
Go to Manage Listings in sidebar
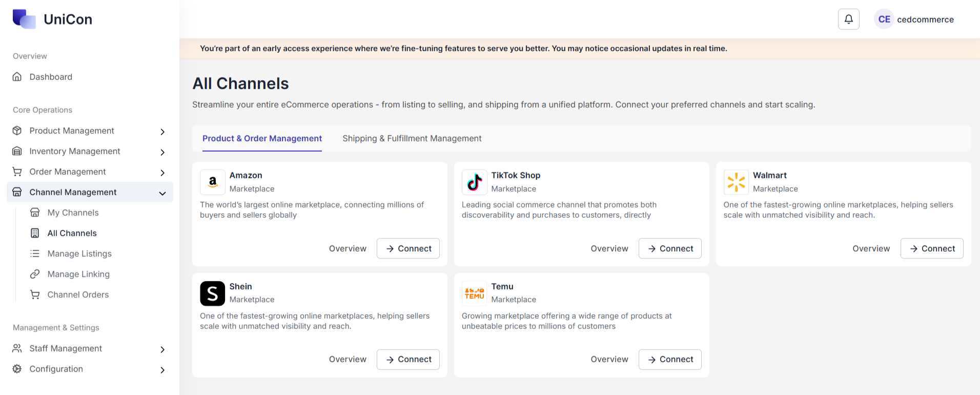(x=79, y=254)
